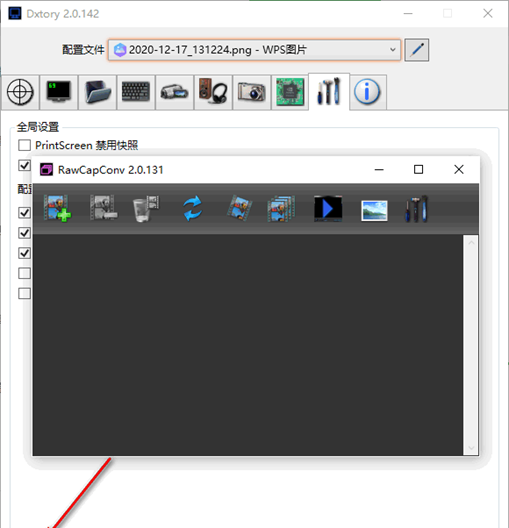Select the green circuit board tab
The width and height of the screenshot is (509, 528).
290,92
